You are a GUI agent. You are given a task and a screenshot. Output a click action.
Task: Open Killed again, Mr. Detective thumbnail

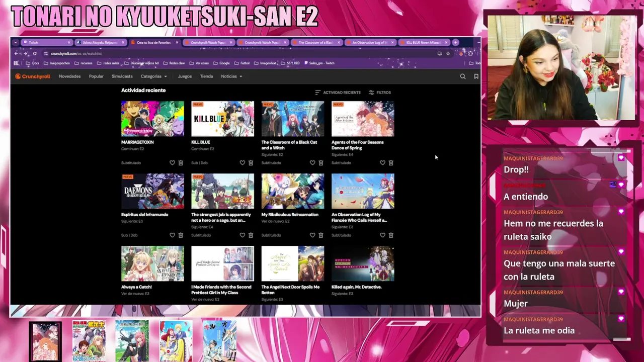363,263
